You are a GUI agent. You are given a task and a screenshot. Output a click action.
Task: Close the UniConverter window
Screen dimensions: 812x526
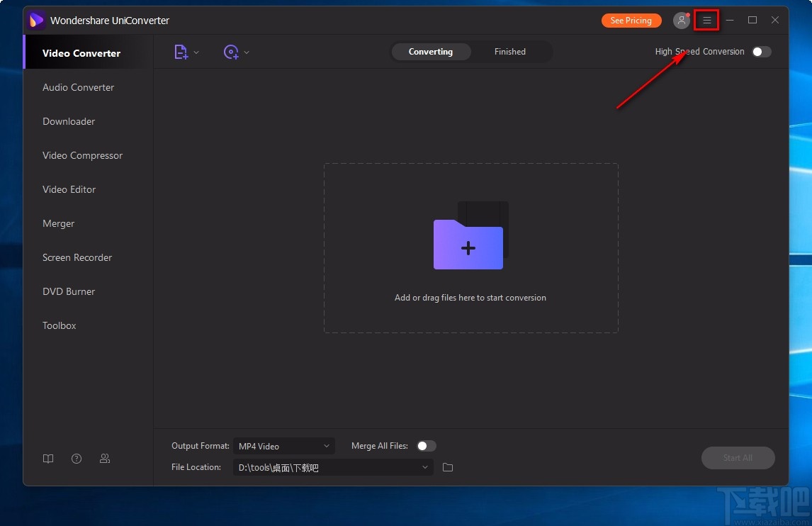click(x=774, y=21)
